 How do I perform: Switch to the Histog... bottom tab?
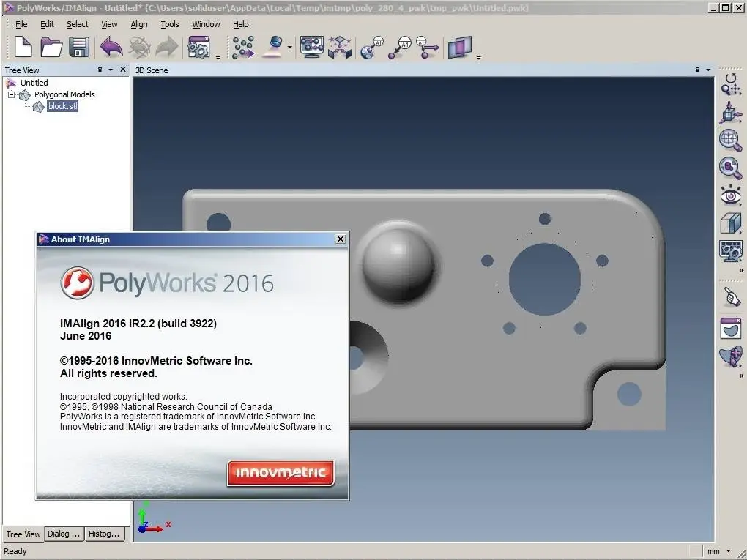pos(105,534)
